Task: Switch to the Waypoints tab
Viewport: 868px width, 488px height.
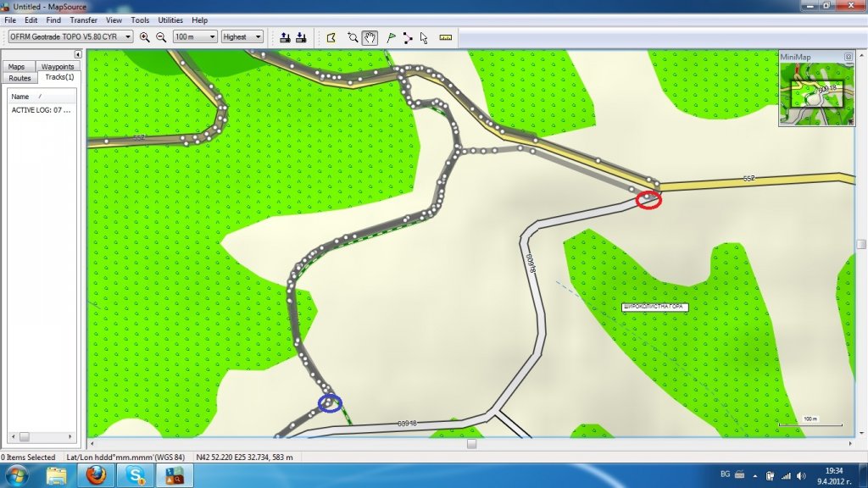Action: [x=58, y=66]
